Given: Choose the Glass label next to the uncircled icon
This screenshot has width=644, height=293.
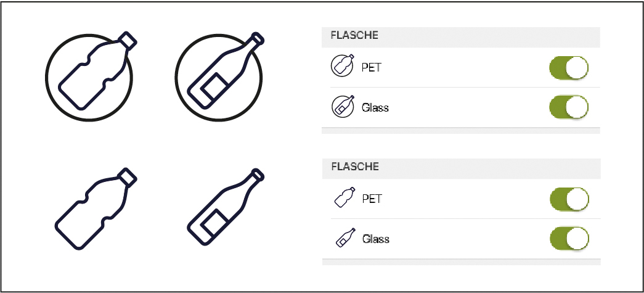Looking at the screenshot, I should coord(375,239).
